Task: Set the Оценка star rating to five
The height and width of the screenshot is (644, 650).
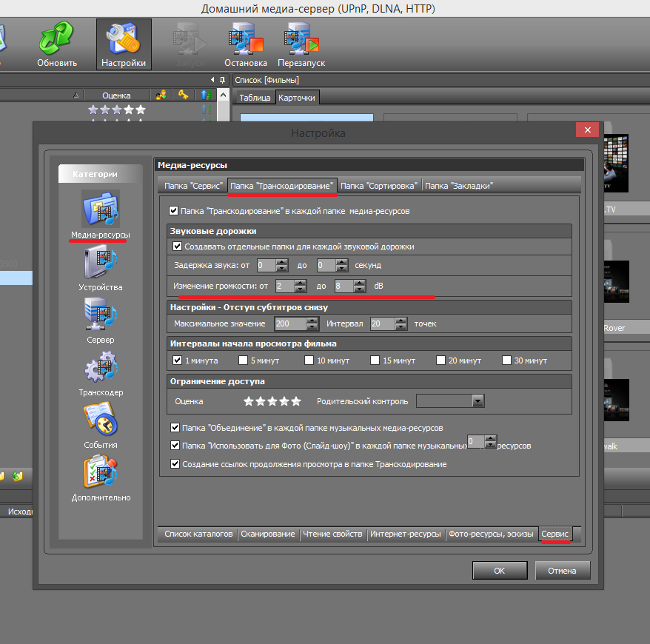Action: click(296, 401)
